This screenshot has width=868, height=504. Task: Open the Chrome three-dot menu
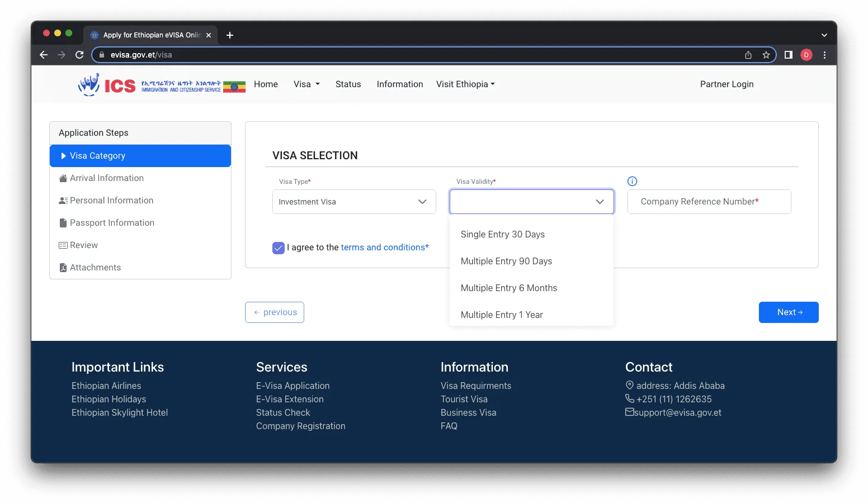click(x=824, y=55)
